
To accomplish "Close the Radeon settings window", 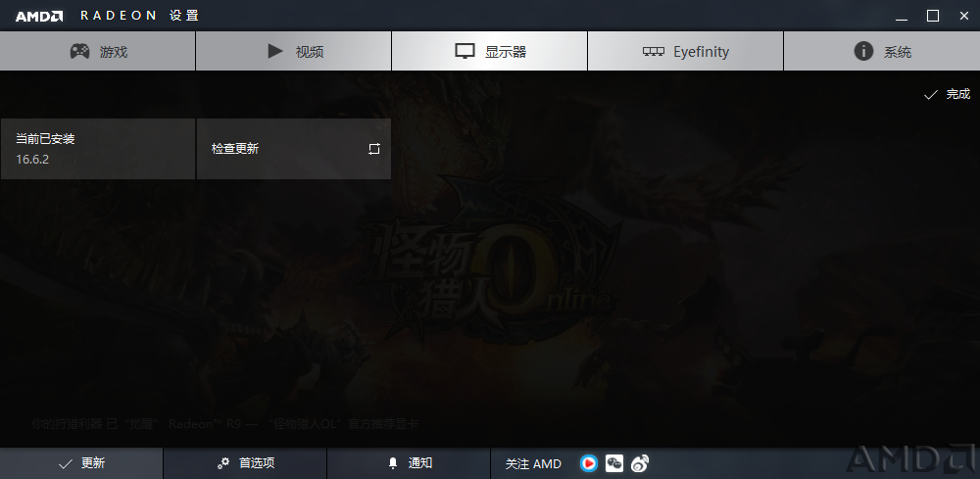I will [964, 17].
